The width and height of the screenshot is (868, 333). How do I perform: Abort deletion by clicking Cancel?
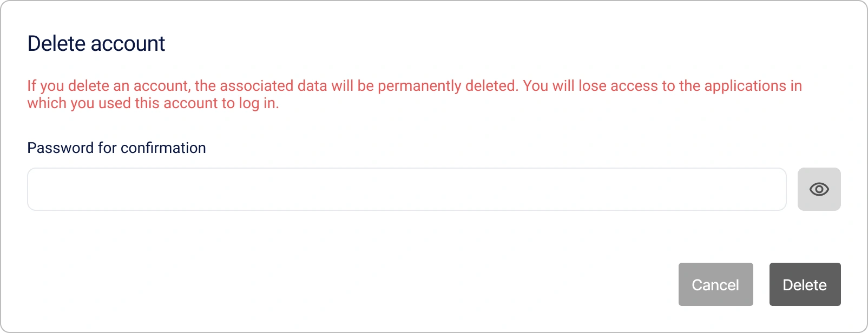pos(715,284)
